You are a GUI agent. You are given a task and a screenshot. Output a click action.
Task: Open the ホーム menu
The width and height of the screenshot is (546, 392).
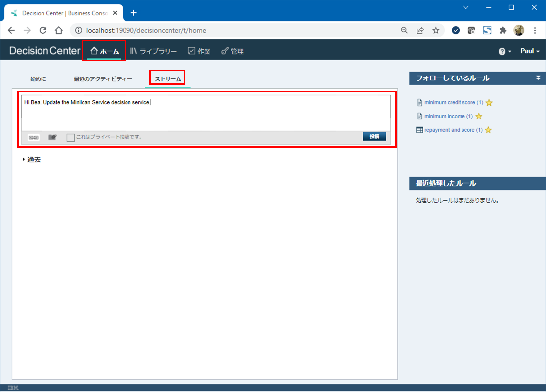coord(104,51)
